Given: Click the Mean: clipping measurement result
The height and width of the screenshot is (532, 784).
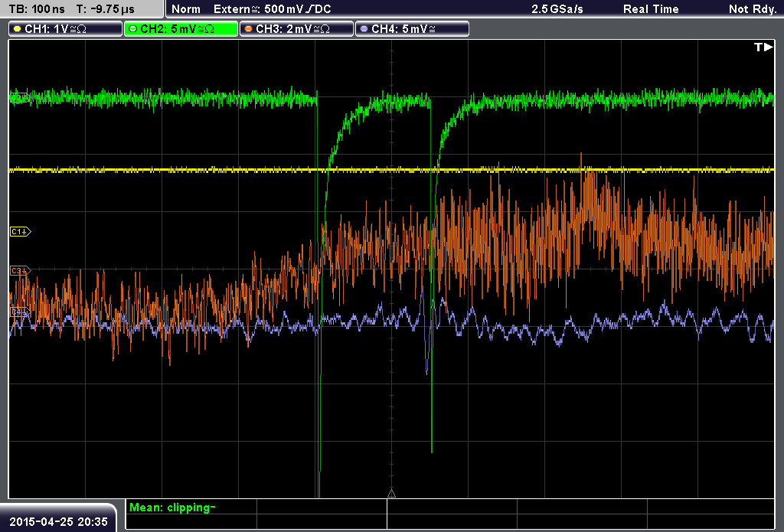Looking at the screenshot, I should (172, 508).
